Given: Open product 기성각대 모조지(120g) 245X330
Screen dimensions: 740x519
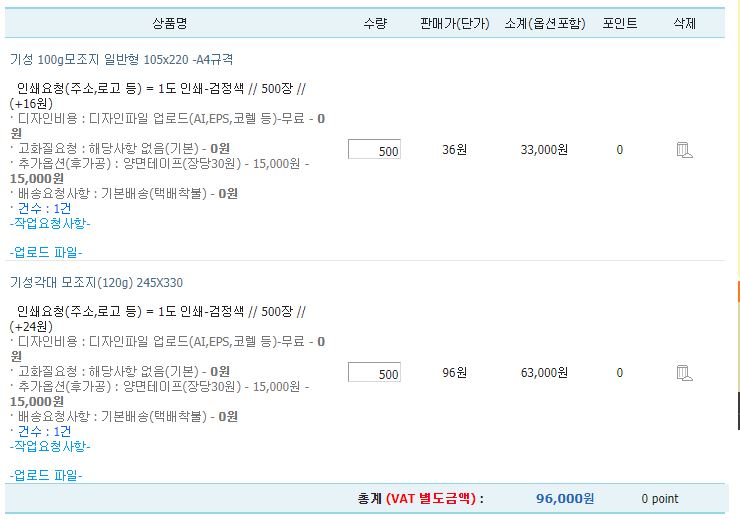Looking at the screenshot, I should pyautogui.click(x=96, y=283).
